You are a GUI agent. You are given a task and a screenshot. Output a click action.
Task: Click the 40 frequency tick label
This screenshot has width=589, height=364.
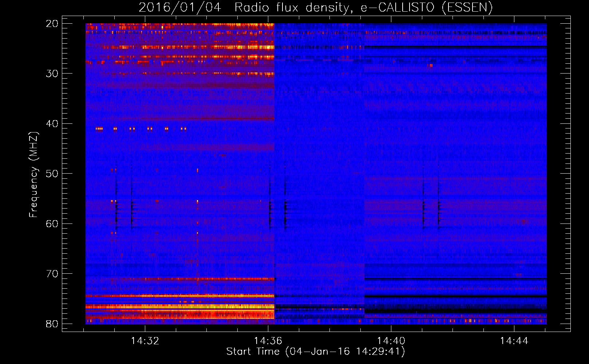pos(52,124)
